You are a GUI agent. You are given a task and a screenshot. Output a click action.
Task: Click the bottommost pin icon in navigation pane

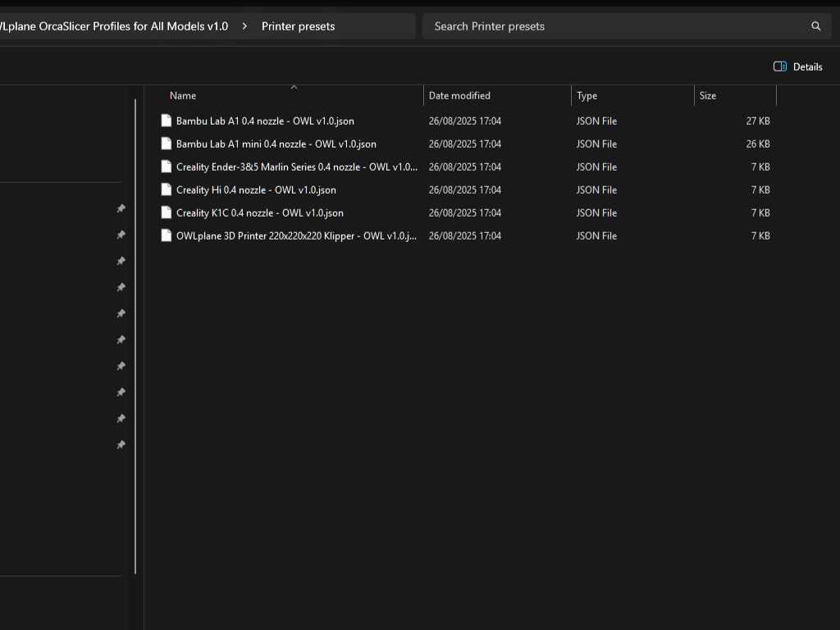121,445
